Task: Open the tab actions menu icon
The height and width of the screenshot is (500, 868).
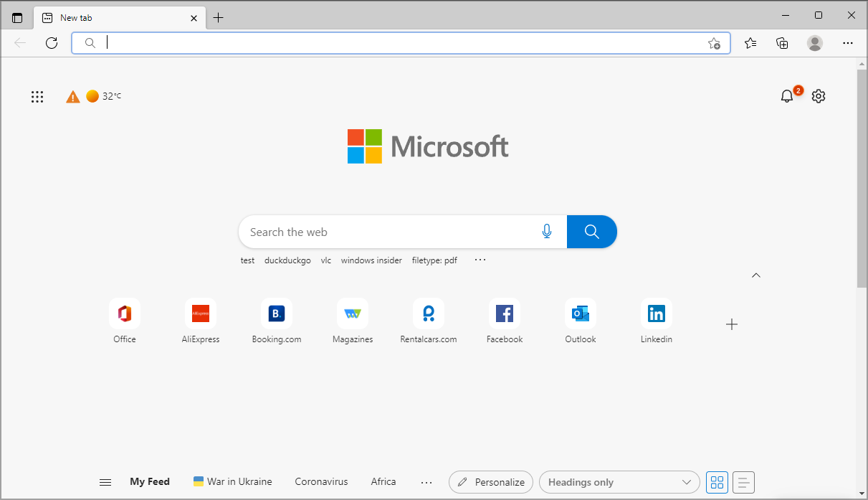Action: pos(17,18)
